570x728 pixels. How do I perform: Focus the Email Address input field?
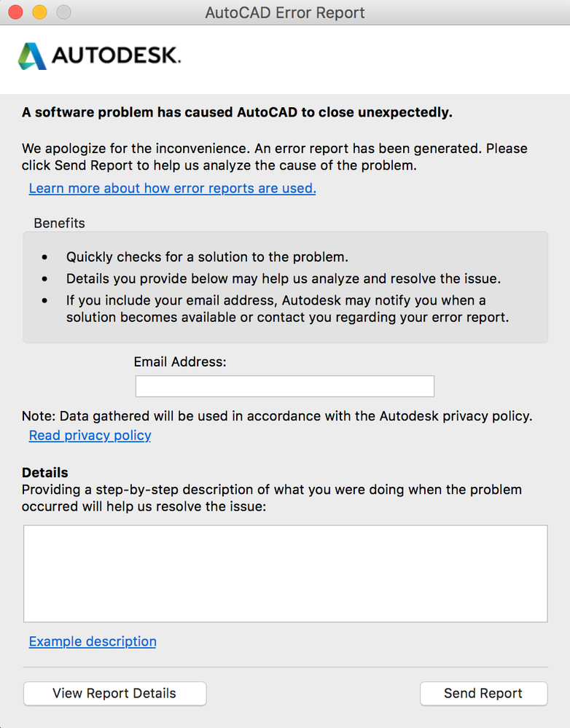coord(285,386)
